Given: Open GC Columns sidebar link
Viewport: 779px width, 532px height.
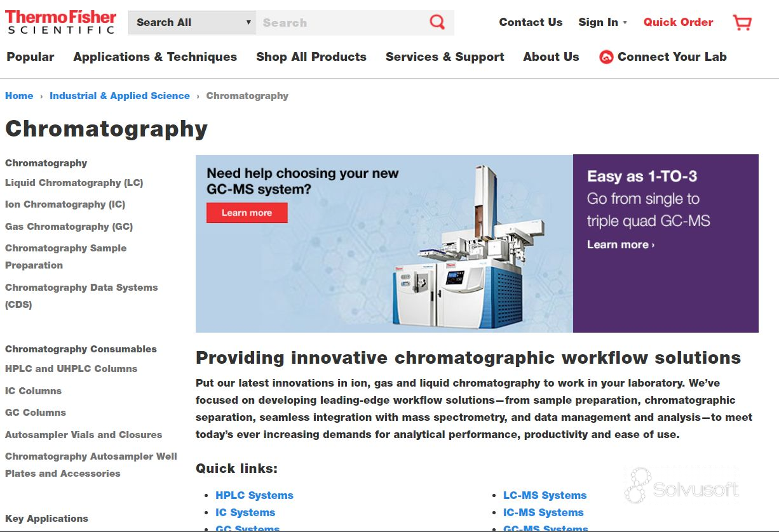Looking at the screenshot, I should click(x=36, y=413).
